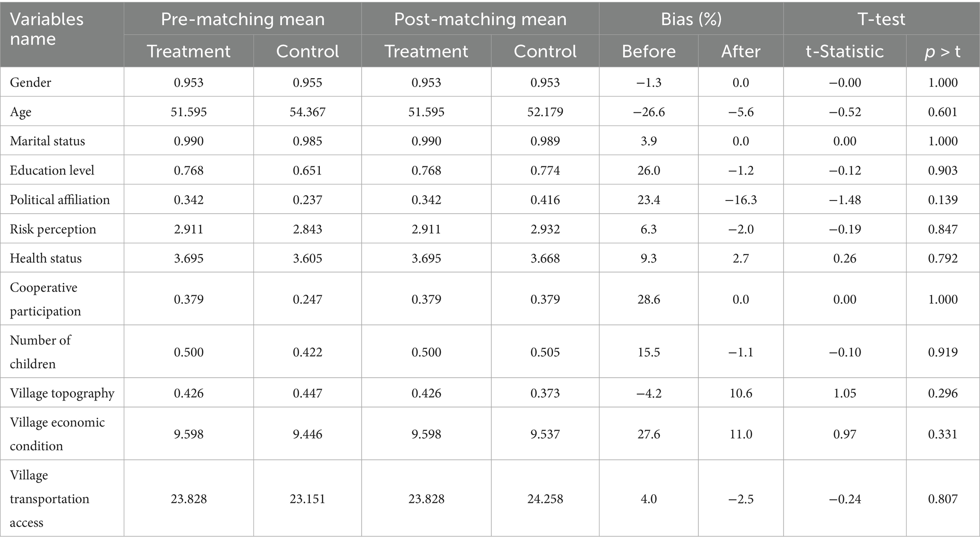Select the "Political affiliation" row label
980x545 pixels.
60,200
